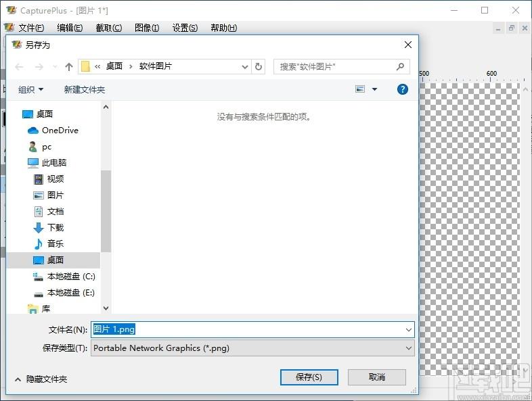This screenshot has height=401, width=532.
Task: Click the CapturePlus title bar icon
Action: pyautogui.click(x=12, y=10)
